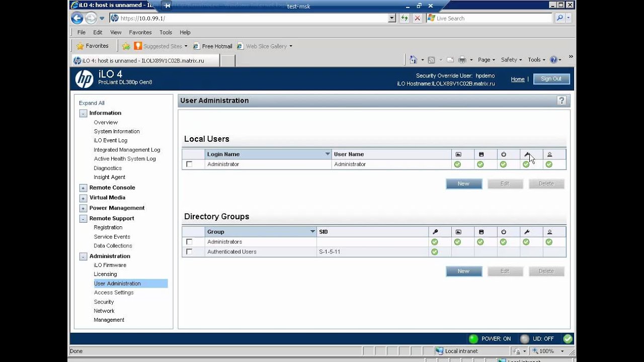Click the grey UID: OFF indicator
This screenshot has height=362, width=644.
(x=525, y=339)
